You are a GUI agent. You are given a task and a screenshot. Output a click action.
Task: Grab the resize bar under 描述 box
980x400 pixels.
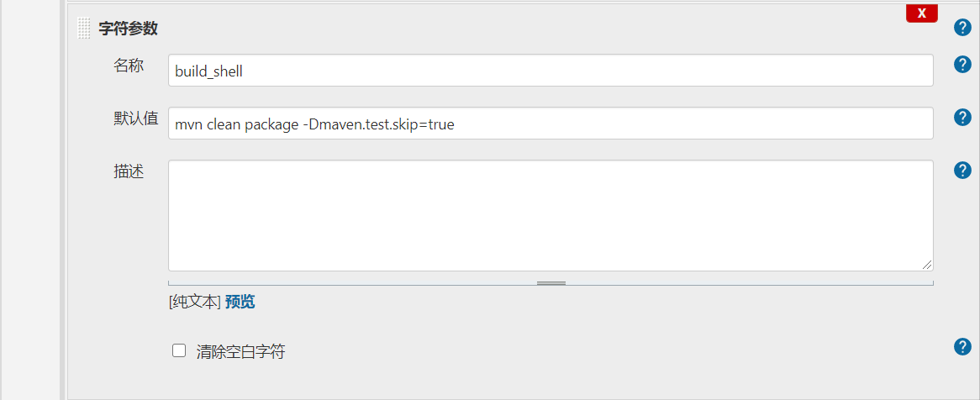551,283
